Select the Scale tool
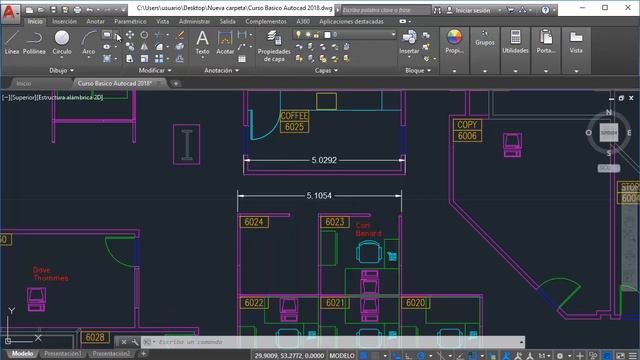Viewport: 640px width, 360px height. (x=144, y=59)
